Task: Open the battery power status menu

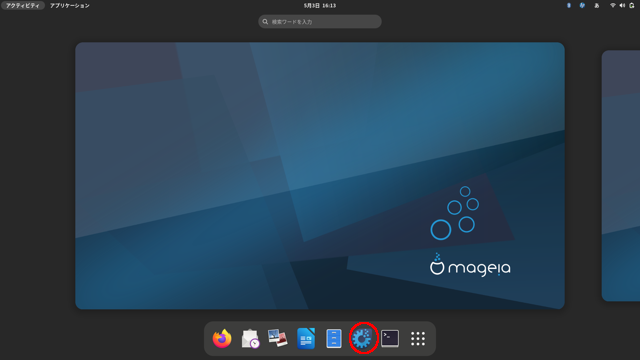Action: coord(632,5)
